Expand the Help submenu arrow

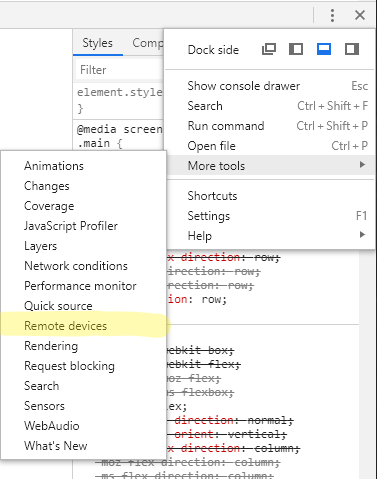[362, 235]
